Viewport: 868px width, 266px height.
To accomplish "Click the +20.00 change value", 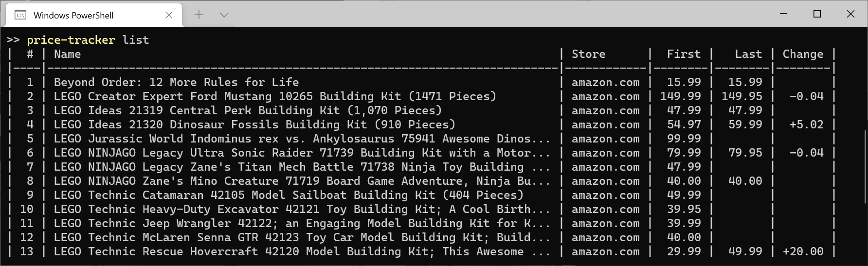I will (x=803, y=251).
